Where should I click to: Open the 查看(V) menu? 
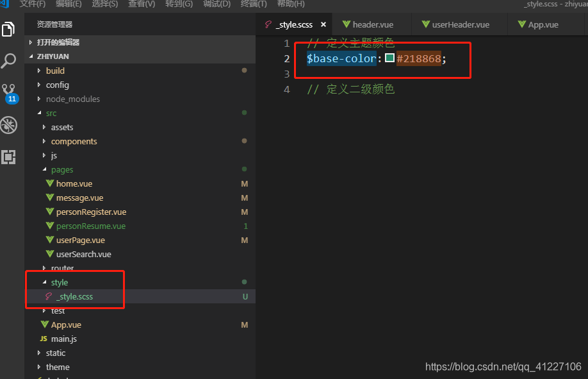(x=142, y=4)
